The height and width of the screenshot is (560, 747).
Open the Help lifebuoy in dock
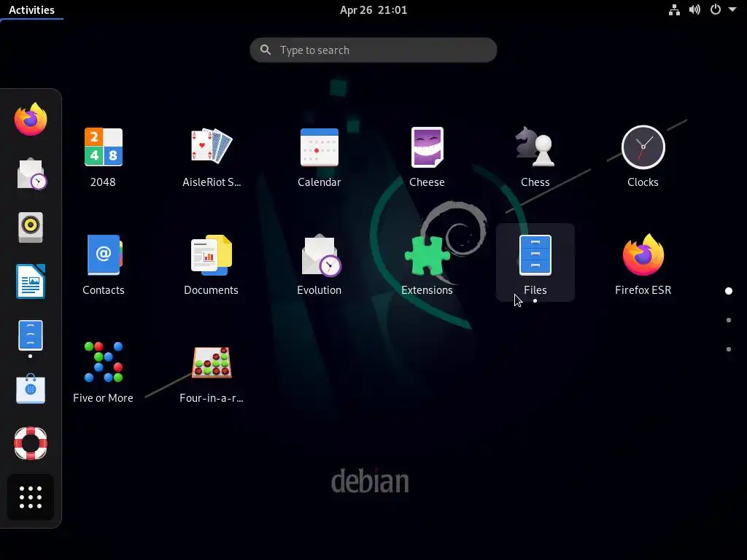click(x=31, y=443)
